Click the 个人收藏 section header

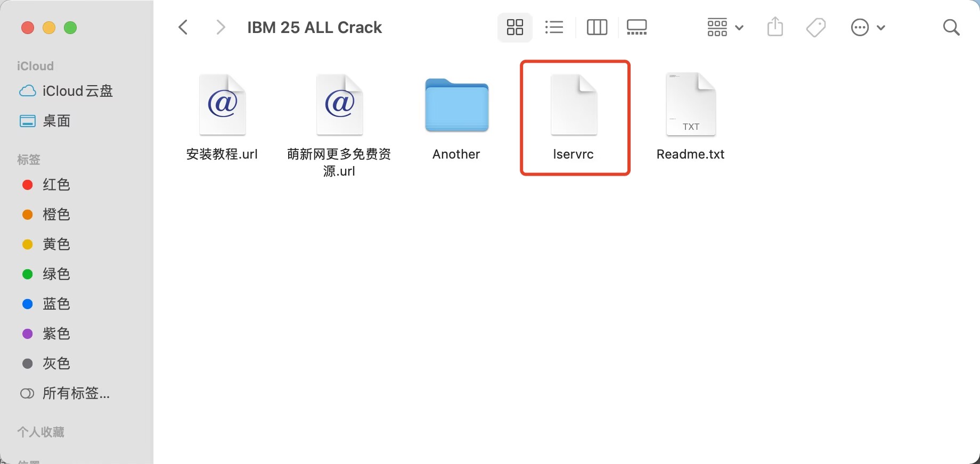pyautogui.click(x=40, y=432)
